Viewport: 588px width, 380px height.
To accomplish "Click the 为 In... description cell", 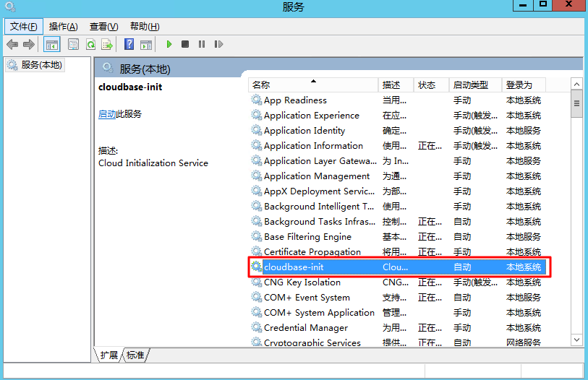I will (x=396, y=161).
